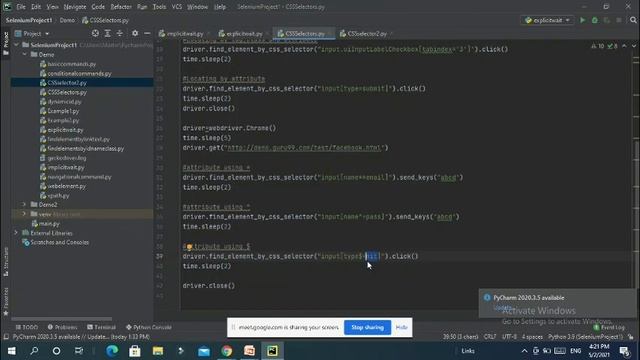Open Windows Start menu
The image size is (640, 360).
pyautogui.click(x=11, y=351)
